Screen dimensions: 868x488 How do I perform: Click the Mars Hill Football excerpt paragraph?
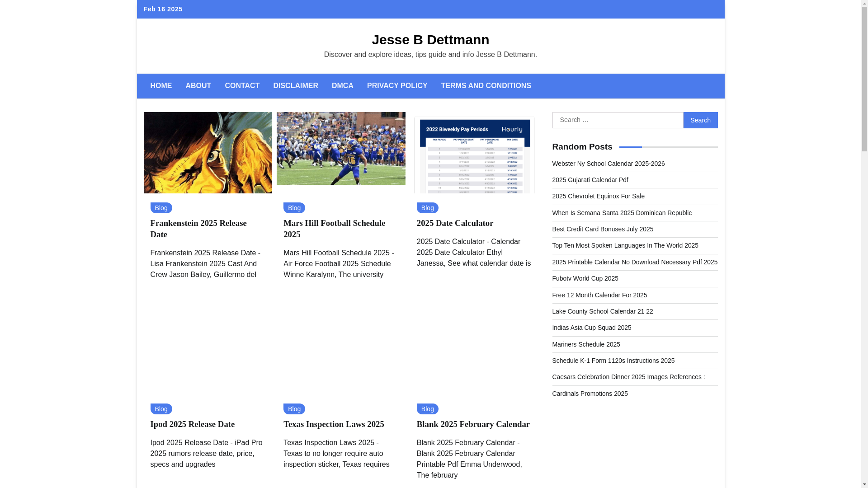[x=339, y=264]
